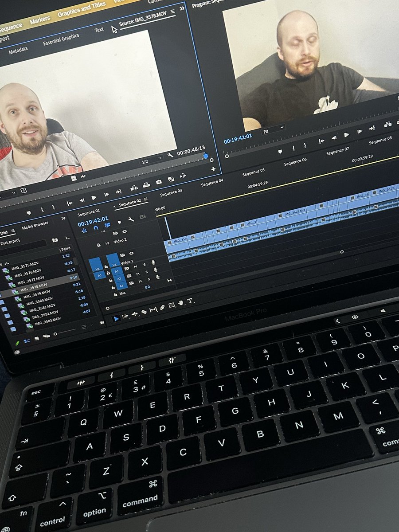Image resolution: width=399 pixels, height=532 pixels.
Task: Enable voice-over record on track A3
Action: click(157, 277)
